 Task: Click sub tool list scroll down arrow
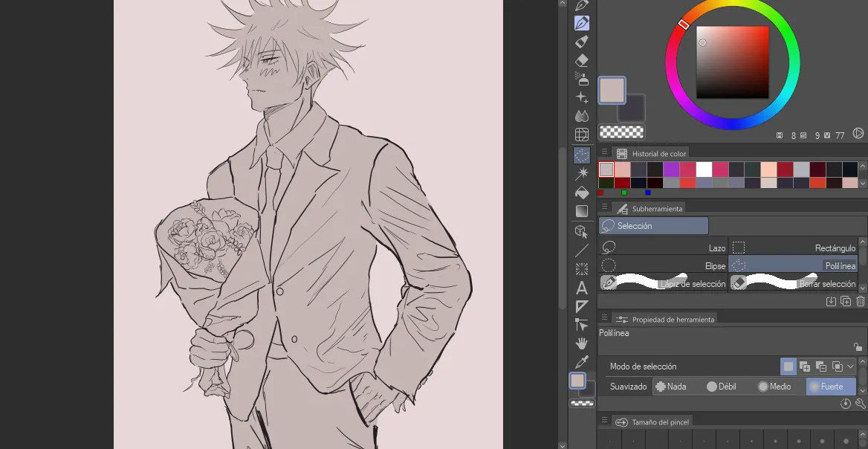(863, 288)
